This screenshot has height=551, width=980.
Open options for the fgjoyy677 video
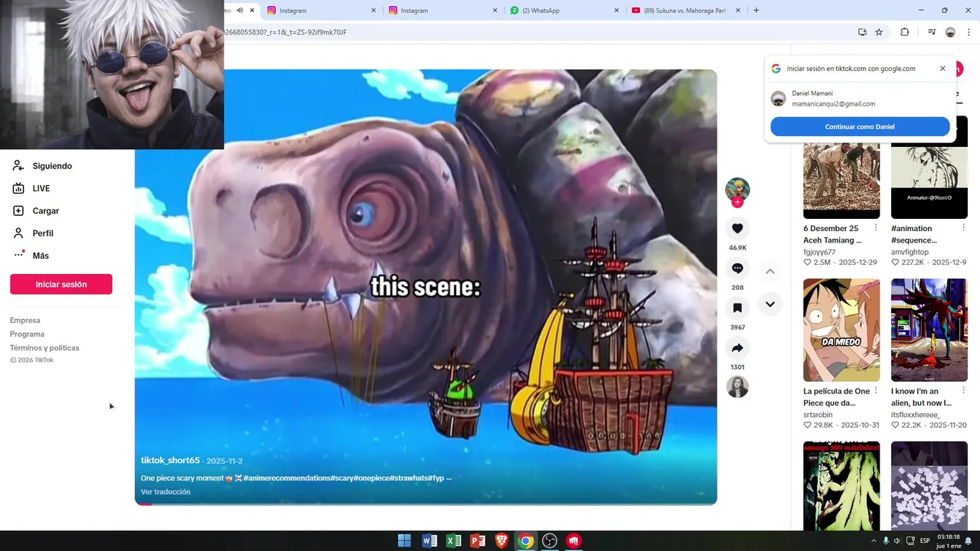[876, 228]
